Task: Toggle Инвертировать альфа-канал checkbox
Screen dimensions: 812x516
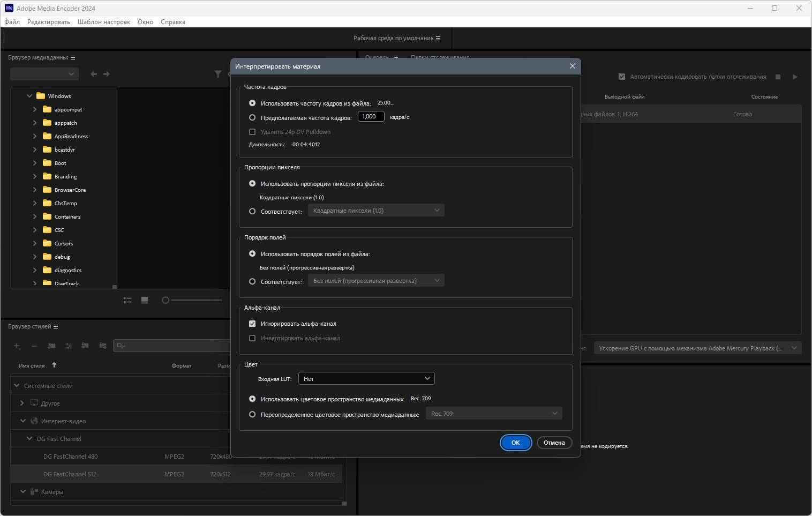Action: click(252, 338)
